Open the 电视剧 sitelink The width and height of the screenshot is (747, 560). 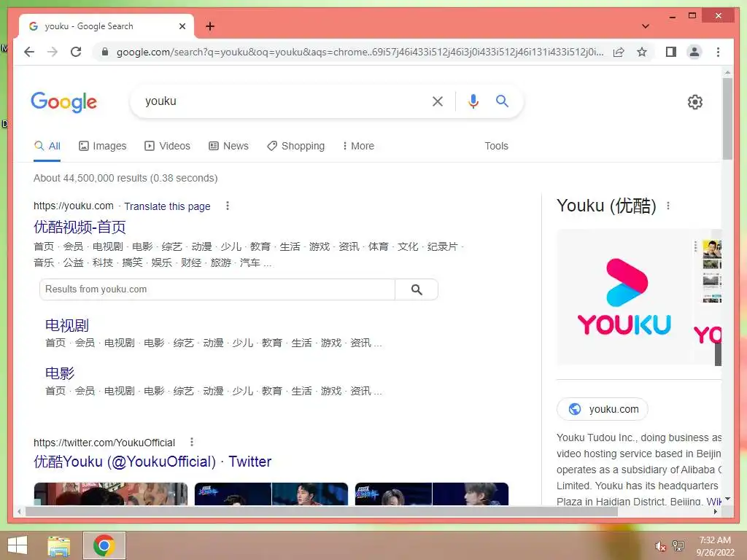click(x=66, y=326)
